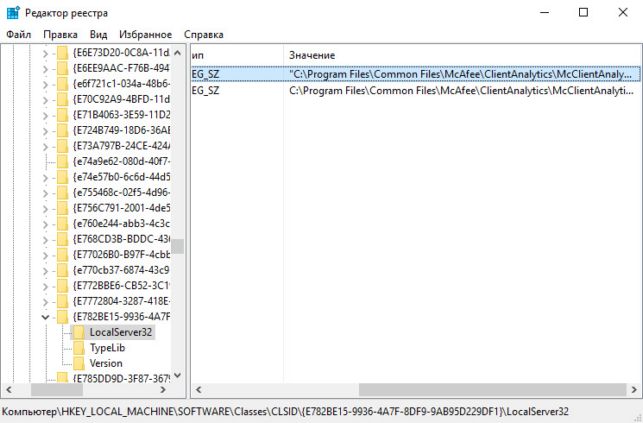Select folder icon of {E6EE9AAC-F76B-494 key
This screenshot has width=643, height=423.
coord(62,69)
